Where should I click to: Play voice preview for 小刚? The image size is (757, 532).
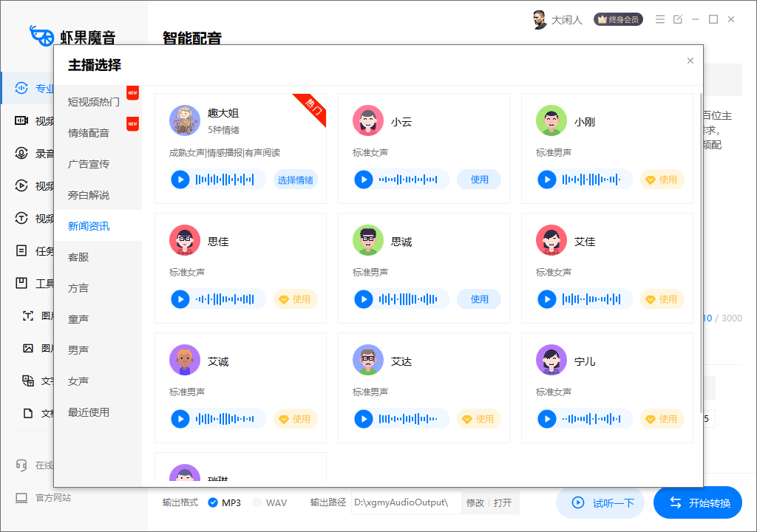click(547, 180)
